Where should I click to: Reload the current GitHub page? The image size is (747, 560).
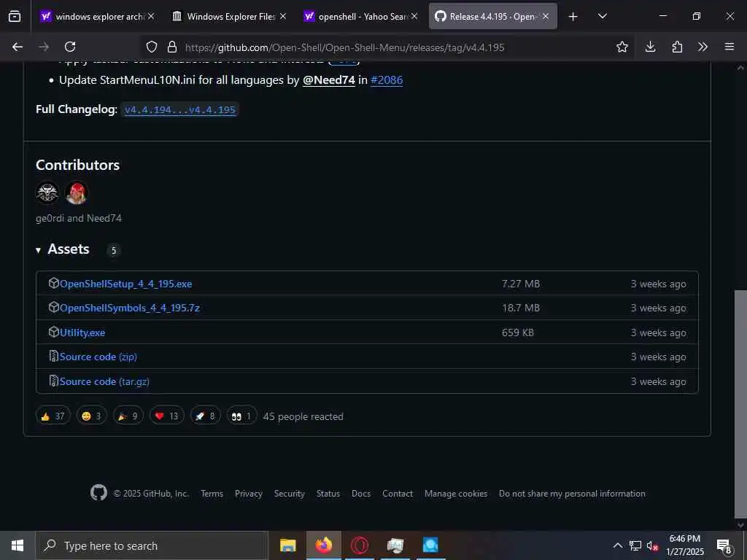pyautogui.click(x=70, y=47)
